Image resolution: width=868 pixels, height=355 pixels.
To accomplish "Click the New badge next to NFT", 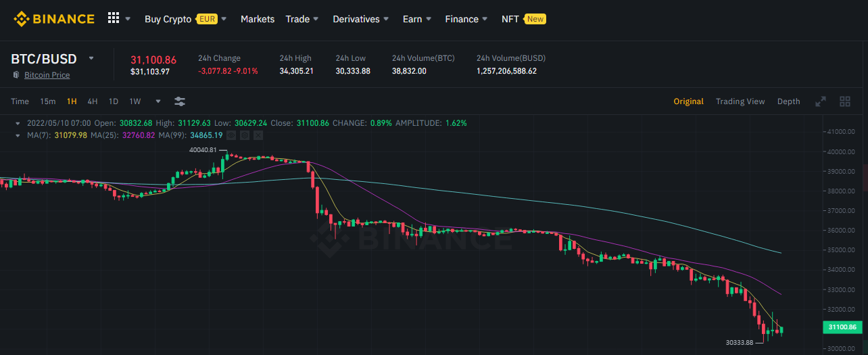I will pos(535,19).
